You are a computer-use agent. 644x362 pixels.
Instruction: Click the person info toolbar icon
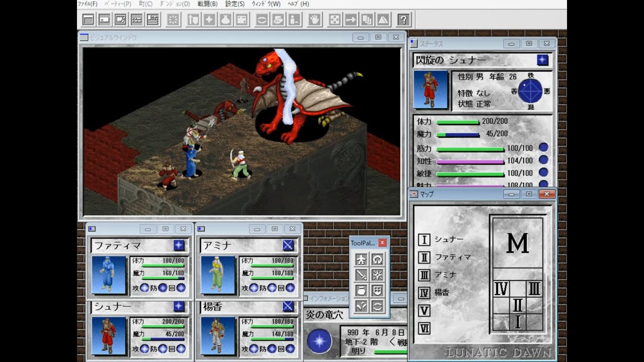294,20
